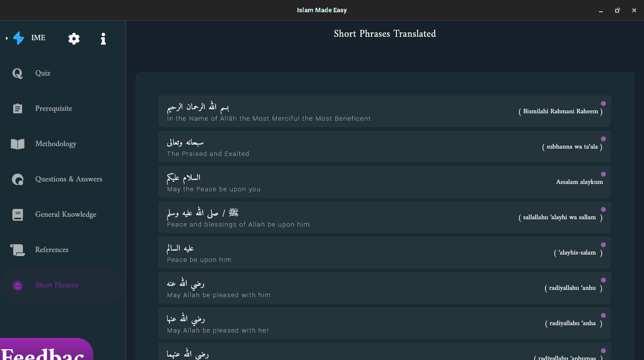Click the sallallahu 'alayhi wa sallam card
Image resolution: width=644 pixels, height=360 pixels.
click(x=385, y=217)
